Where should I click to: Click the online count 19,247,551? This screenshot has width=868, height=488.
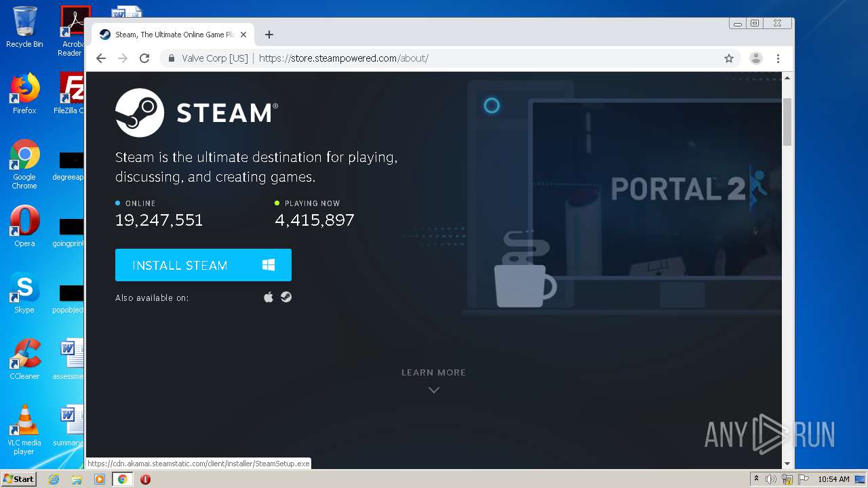click(159, 220)
